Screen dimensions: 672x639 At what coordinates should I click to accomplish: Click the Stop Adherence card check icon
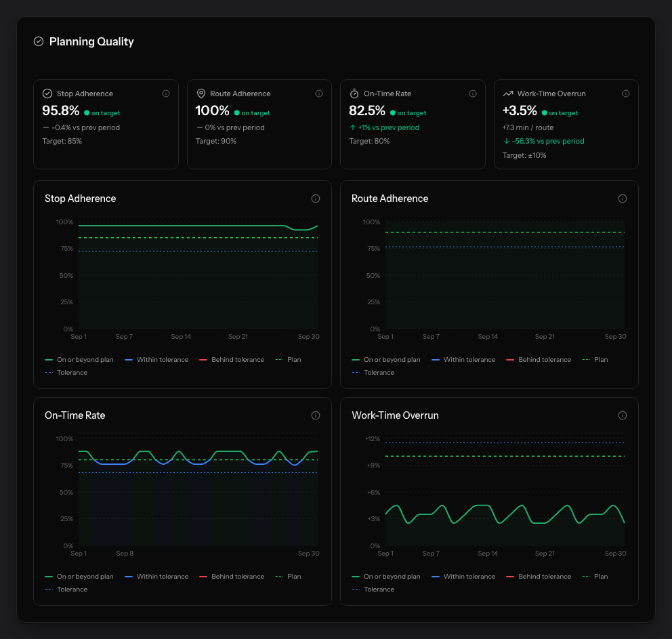click(47, 94)
